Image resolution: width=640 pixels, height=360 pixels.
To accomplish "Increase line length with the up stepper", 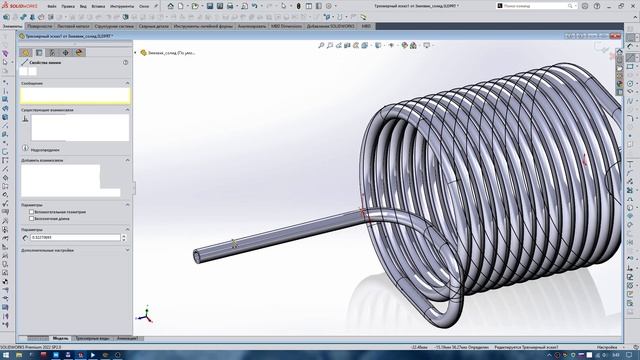I will pos(124,236).
